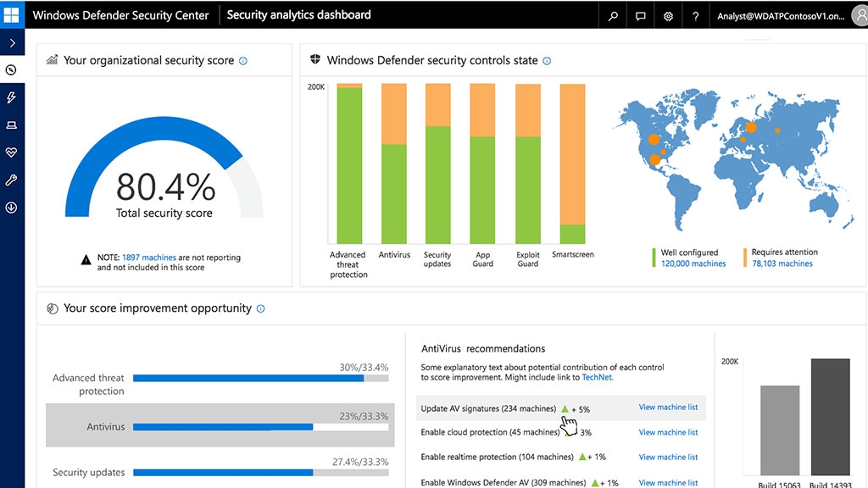Select the Enable realtime protection recommendation text

click(x=497, y=457)
